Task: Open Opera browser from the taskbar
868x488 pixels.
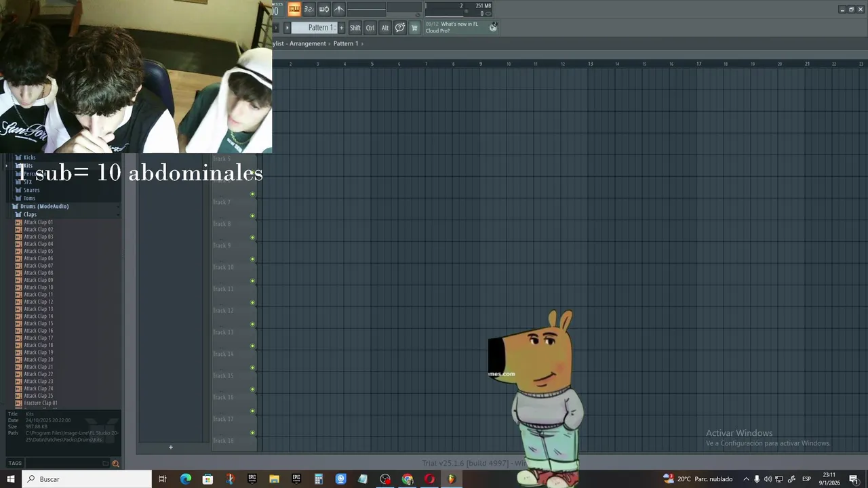Action: 429,479
